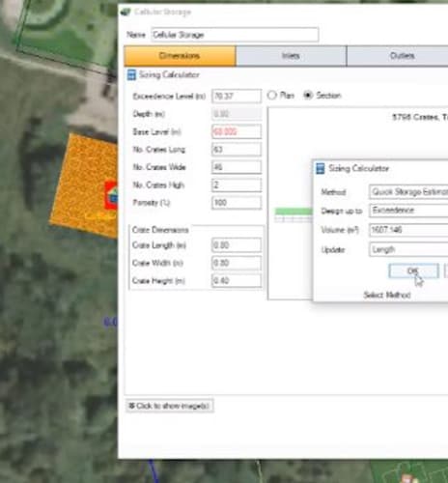The height and width of the screenshot is (483, 448).
Task: Select the Section radio button
Action: tap(308, 96)
